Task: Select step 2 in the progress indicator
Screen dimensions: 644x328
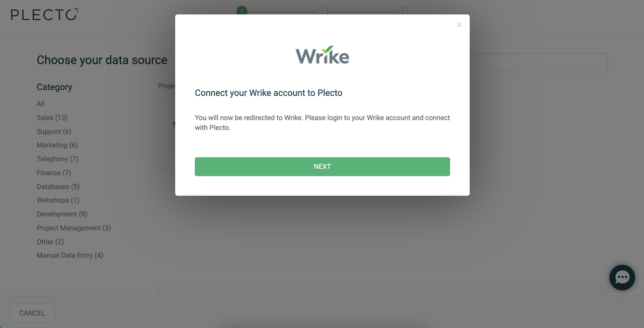Action: [x=323, y=11]
